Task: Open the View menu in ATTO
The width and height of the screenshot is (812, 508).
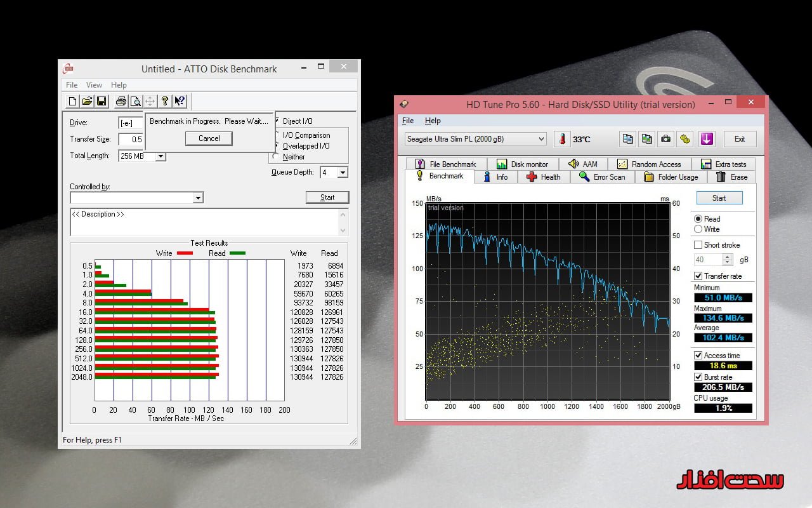Action: coord(94,85)
